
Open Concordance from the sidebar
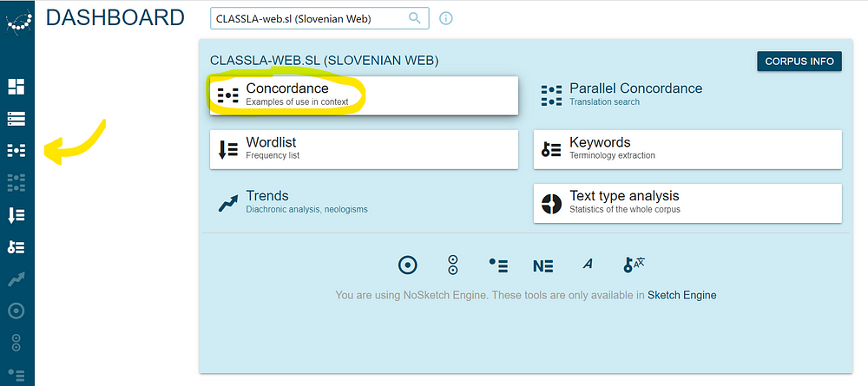point(16,150)
